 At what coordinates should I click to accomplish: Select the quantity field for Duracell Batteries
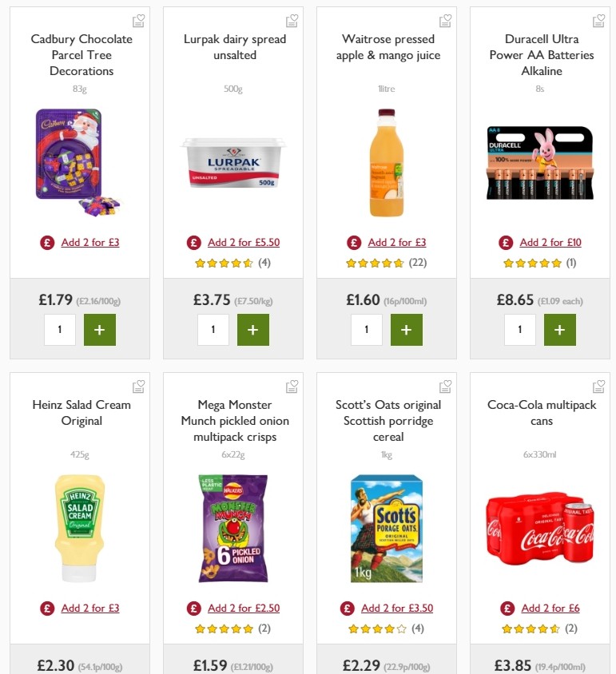pyautogui.click(x=520, y=329)
